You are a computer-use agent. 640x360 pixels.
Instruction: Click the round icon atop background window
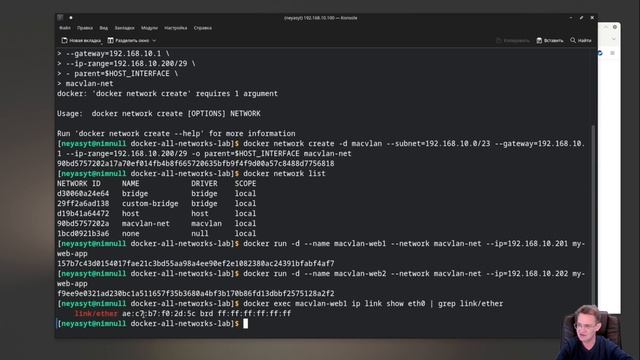coord(615,27)
